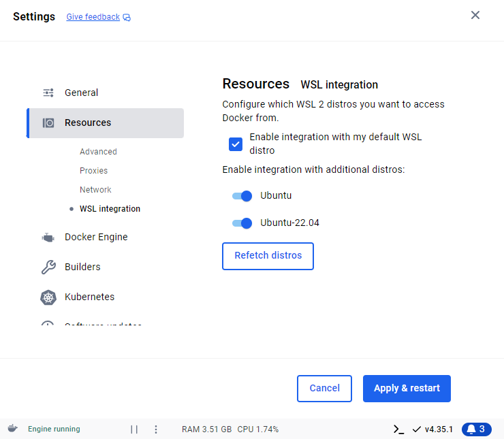Image resolution: width=504 pixels, height=439 pixels.
Task: Click the General settings sliders icon
Action: coord(48,93)
